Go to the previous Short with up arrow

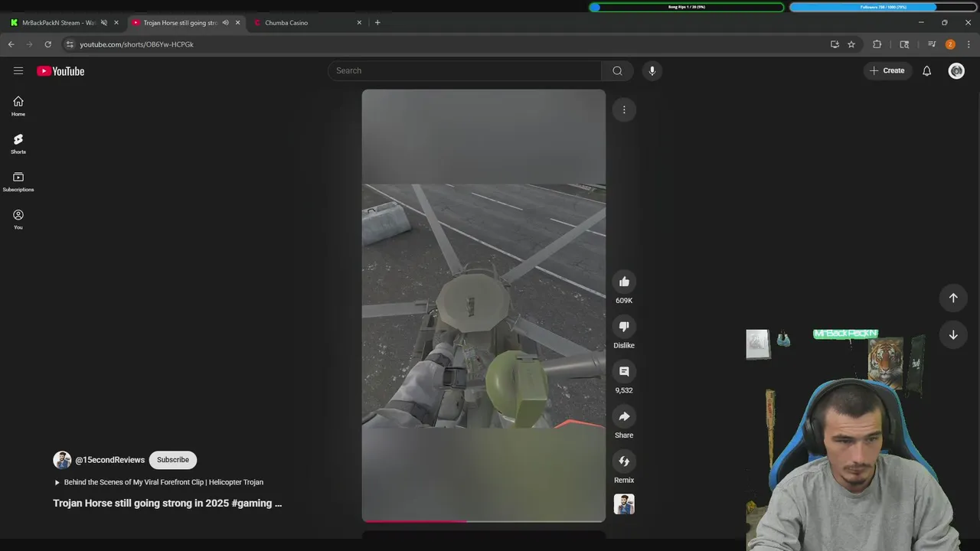pyautogui.click(x=953, y=298)
